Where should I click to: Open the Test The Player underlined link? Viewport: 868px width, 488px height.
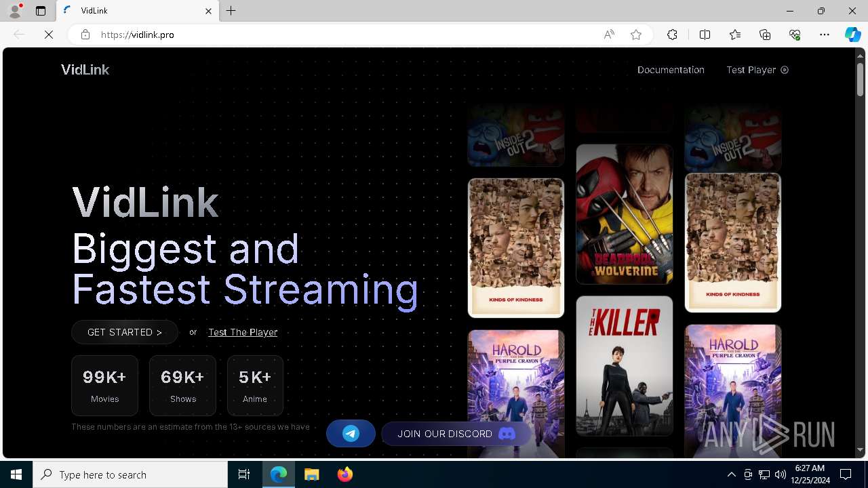[243, 332]
